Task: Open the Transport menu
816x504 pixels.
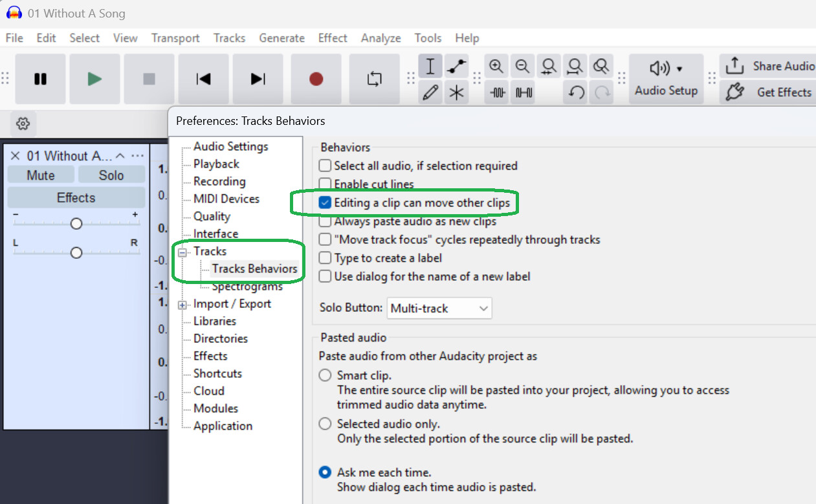Action: 175,38
